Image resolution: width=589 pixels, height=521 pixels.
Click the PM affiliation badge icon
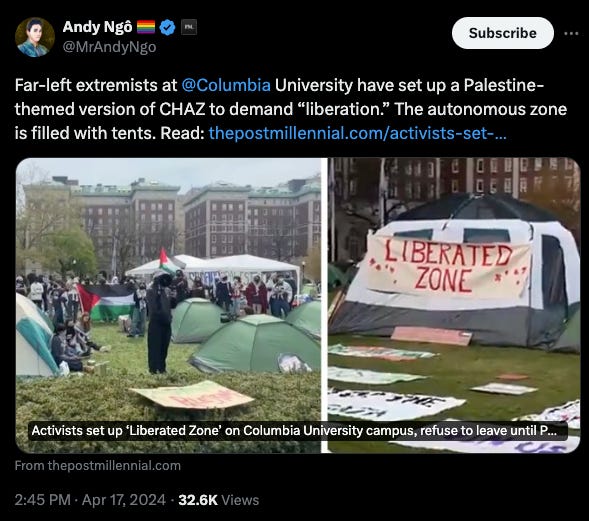coord(189,27)
